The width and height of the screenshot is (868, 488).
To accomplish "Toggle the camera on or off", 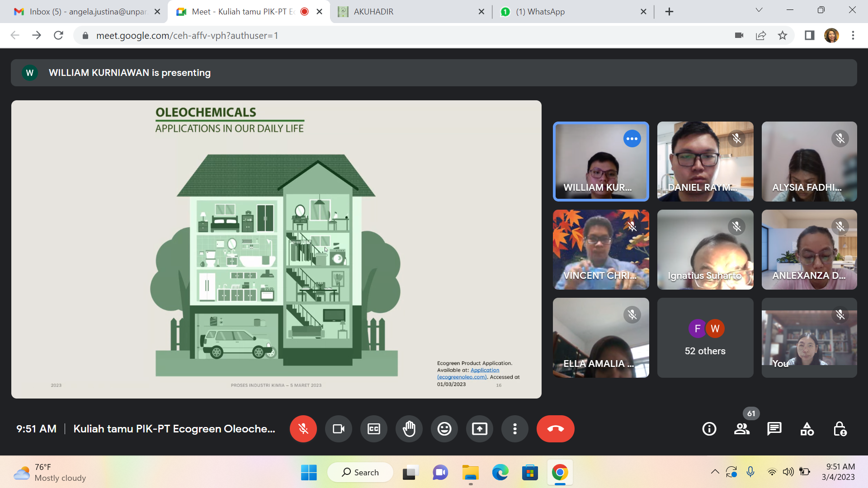I will tap(338, 429).
